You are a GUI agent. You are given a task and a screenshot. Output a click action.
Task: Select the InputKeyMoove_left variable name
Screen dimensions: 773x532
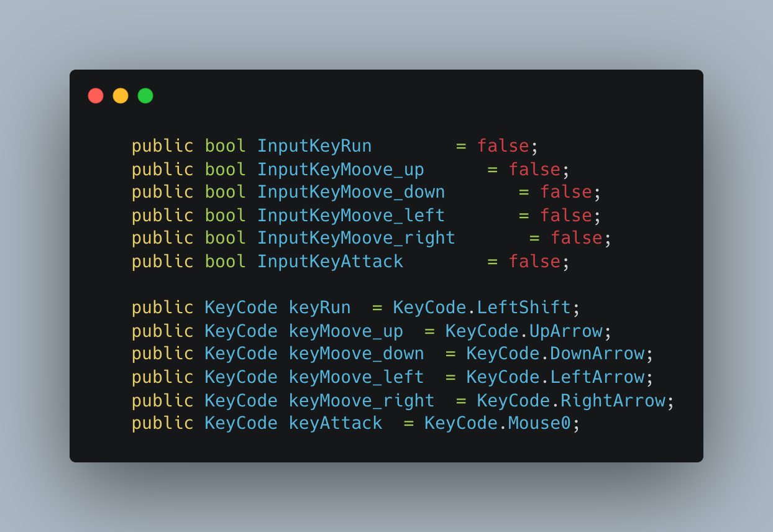[351, 215]
